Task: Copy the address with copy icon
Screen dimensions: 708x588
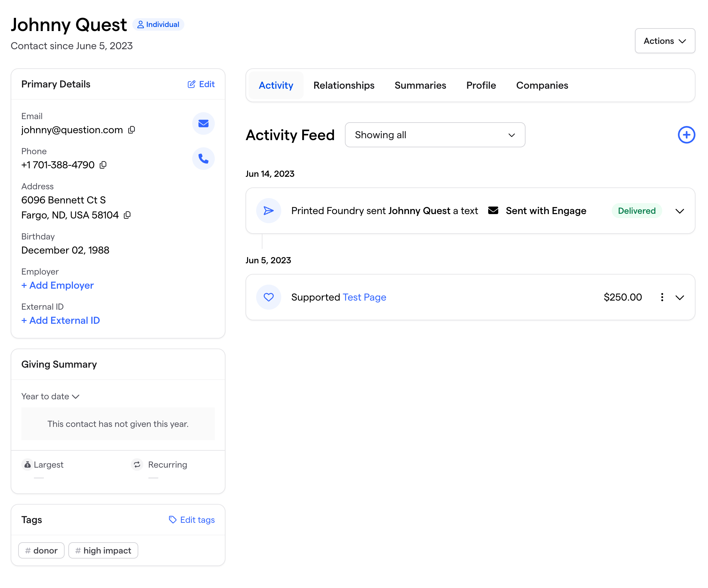Action: coord(127,215)
